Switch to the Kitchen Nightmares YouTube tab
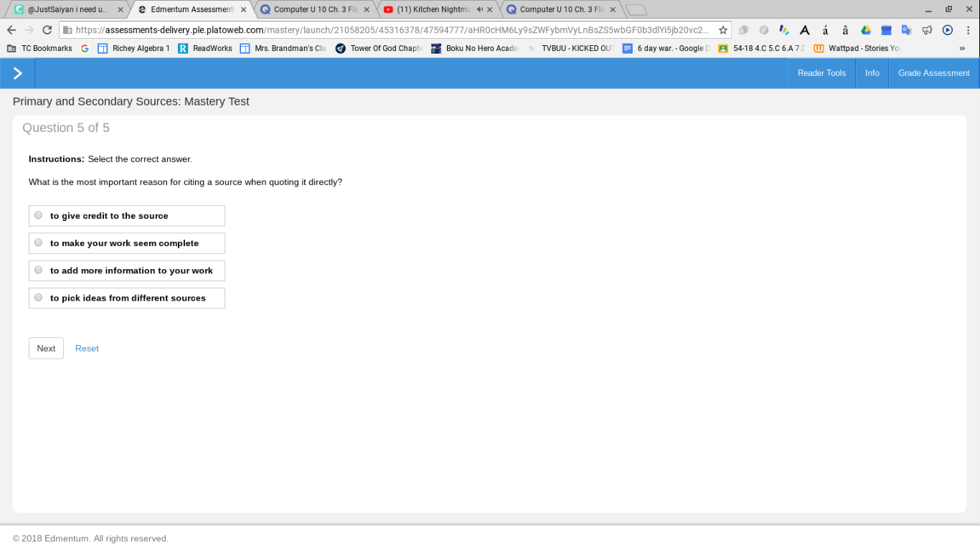This screenshot has width=980, height=551. (438, 9)
